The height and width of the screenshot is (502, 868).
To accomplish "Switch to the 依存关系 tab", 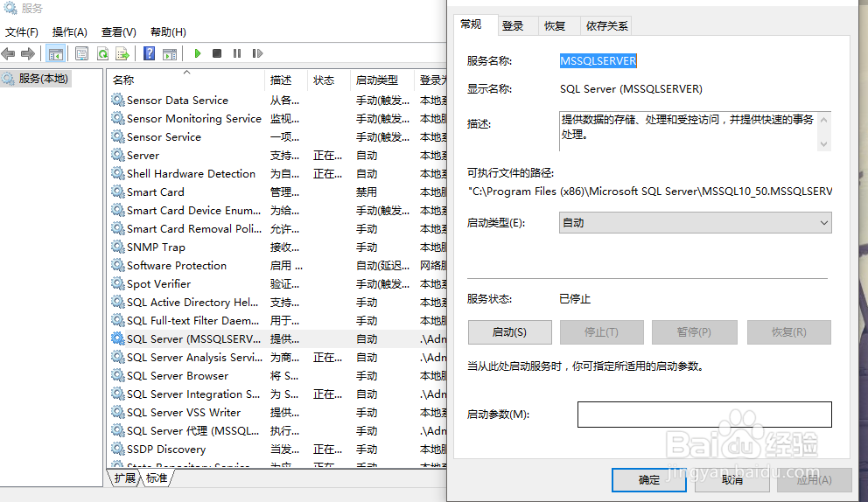I will tap(606, 26).
